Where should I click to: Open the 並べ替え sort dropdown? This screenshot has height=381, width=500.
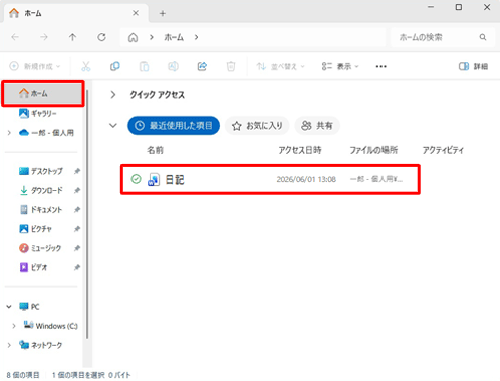click(280, 66)
